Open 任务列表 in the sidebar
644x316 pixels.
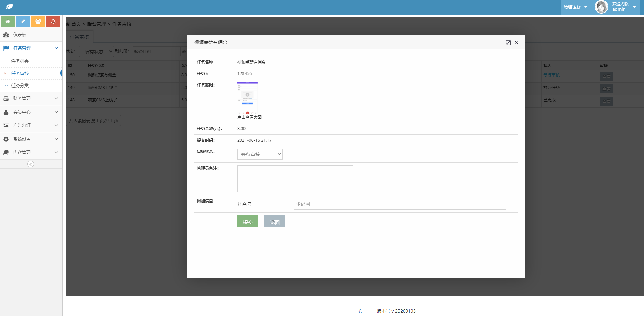click(x=20, y=61)
